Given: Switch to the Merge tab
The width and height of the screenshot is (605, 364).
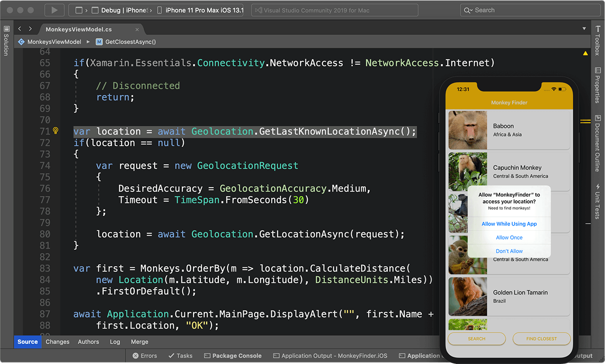Looking at the screenshot, I should click(140, 342).
